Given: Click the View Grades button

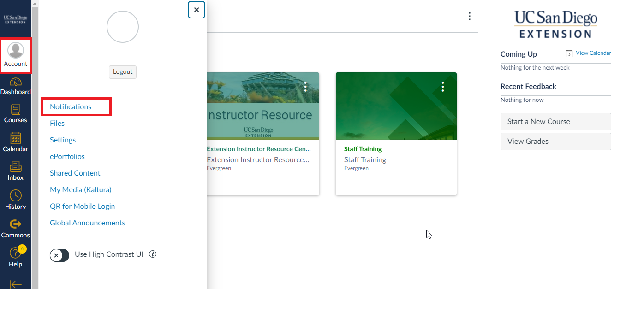Looking at the screenshot, I should (556, 142).
